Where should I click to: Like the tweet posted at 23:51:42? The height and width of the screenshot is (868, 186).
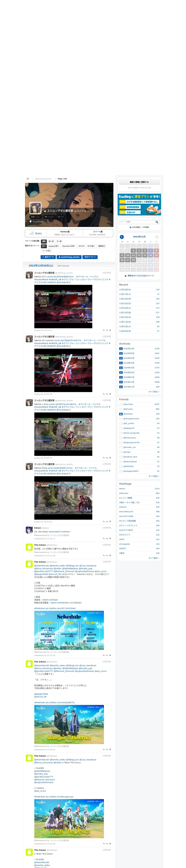click(x=110, y=522)
